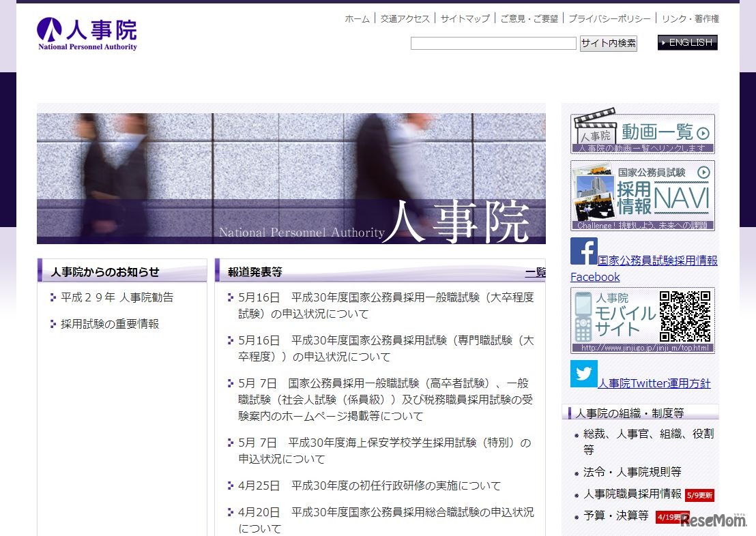Image resolution: width=756 pixels, height=536 pixels.
Task: Open 4月25日 初任行政研修の実施 article
Action: (369, 486)
